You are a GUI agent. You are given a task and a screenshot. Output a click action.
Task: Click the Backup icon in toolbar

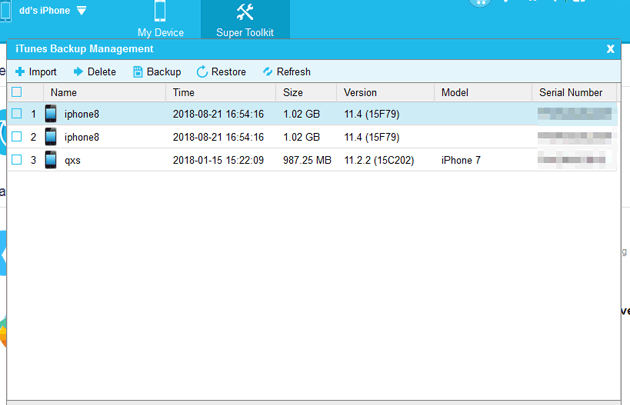click(138, 72)
